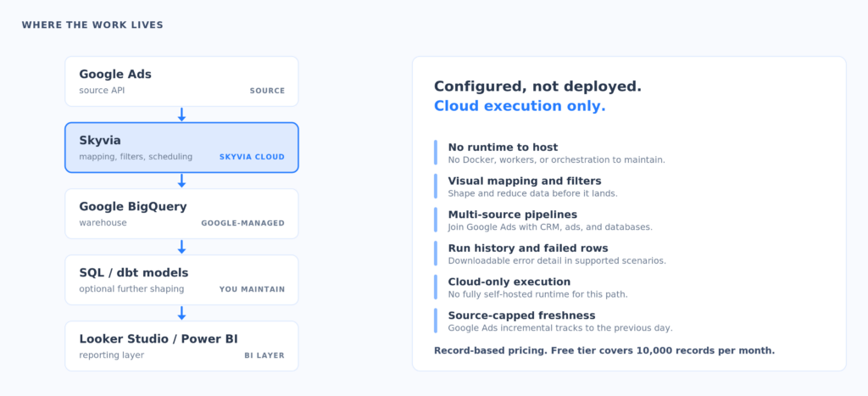Open the Google BigQuery warehouse card
868x396 pixels.
[181, 214]
